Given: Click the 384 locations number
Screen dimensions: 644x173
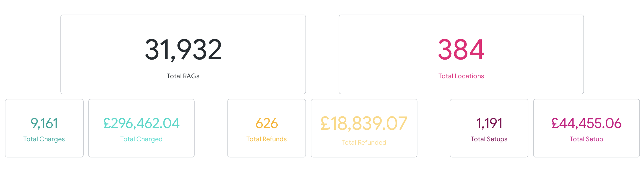Looking at the screenshot, I should [461, 50].
